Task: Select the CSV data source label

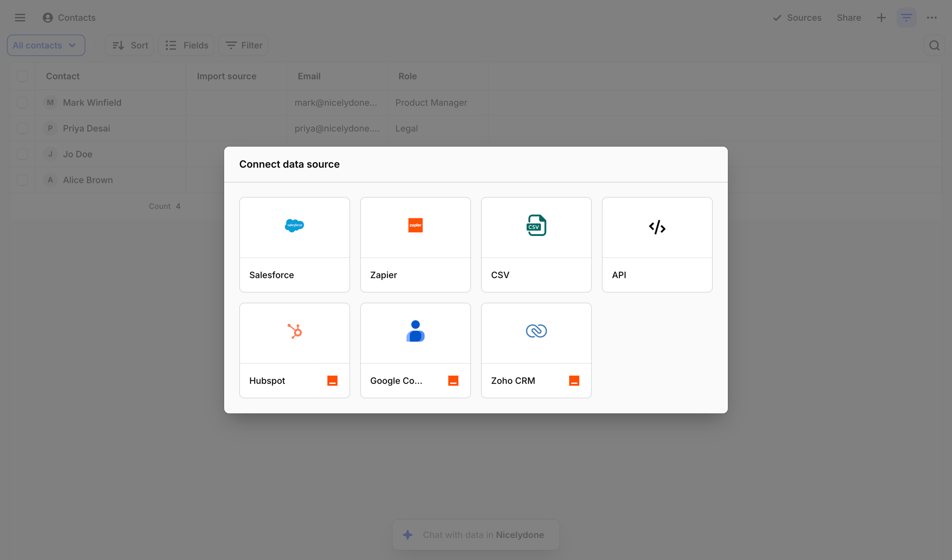Action: [500, 275]
